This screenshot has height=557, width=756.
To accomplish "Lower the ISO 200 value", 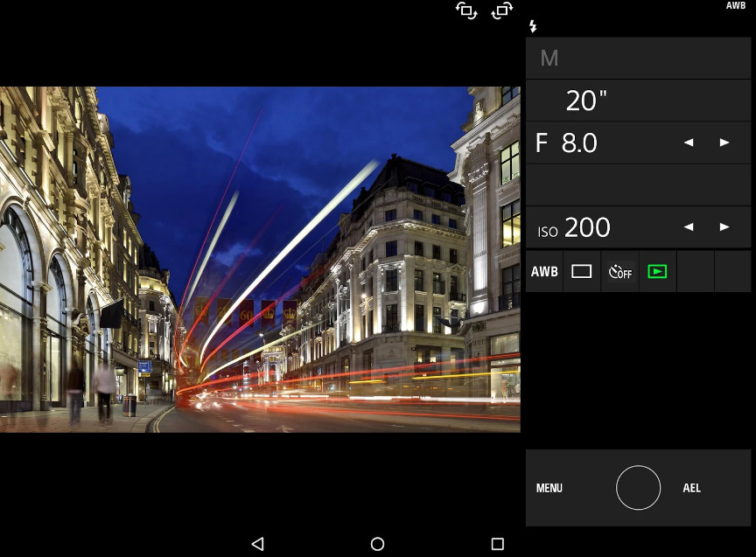I will 689,227.
